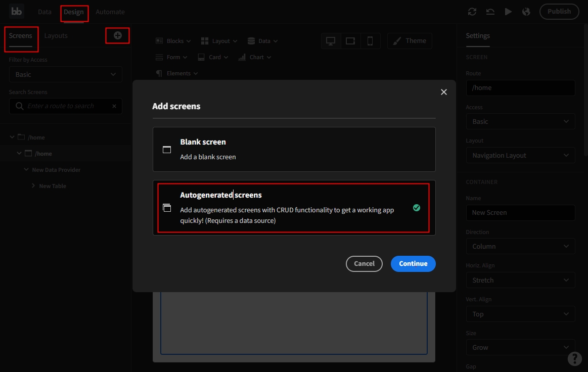The image size is (588, 372).
Task: Select the mobile phone preview icon
Action: point(370,41)
